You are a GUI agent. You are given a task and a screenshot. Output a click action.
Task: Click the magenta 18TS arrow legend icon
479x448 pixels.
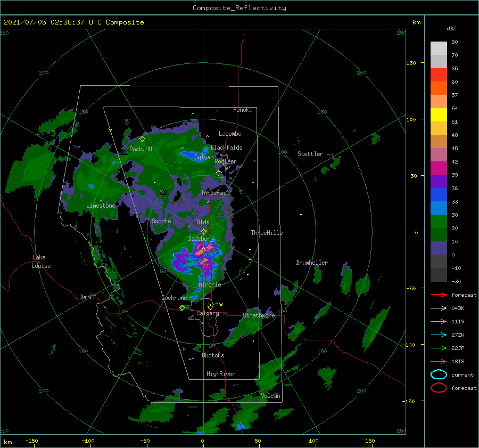coord(439,362)
